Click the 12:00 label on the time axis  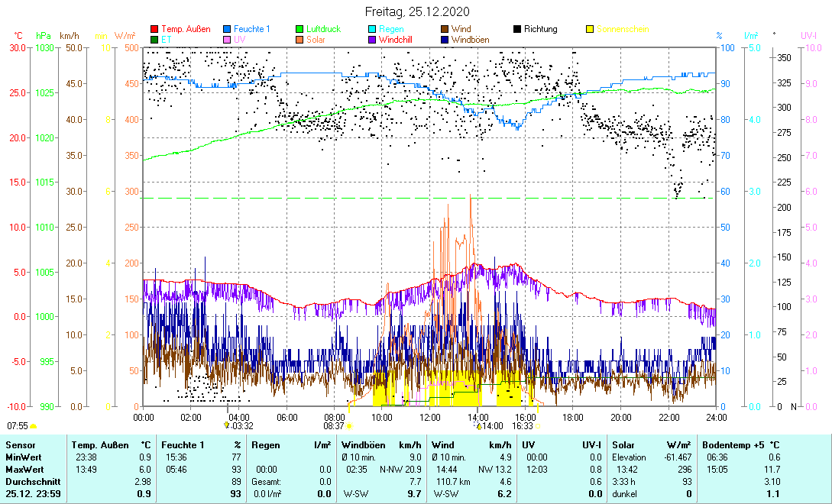tap(429, 417)
